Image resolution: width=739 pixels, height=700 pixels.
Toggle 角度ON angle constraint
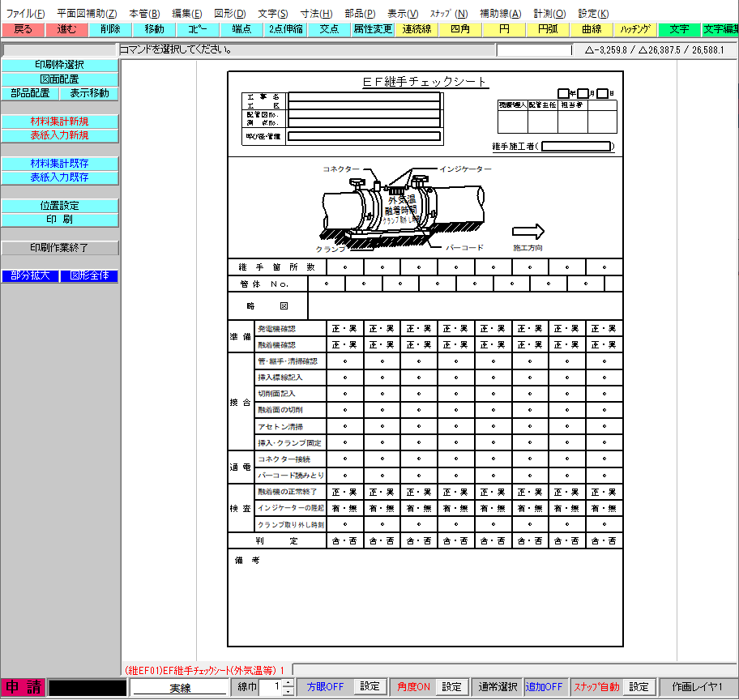[413, 686]
